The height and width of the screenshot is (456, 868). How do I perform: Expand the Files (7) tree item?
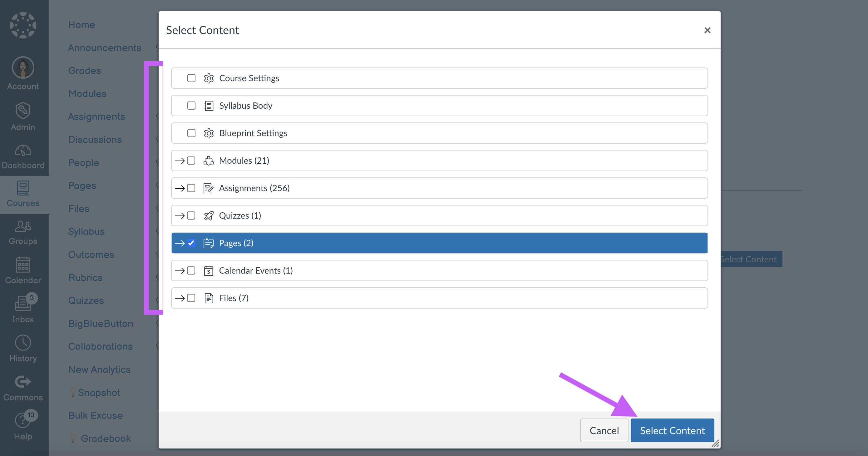180,297
